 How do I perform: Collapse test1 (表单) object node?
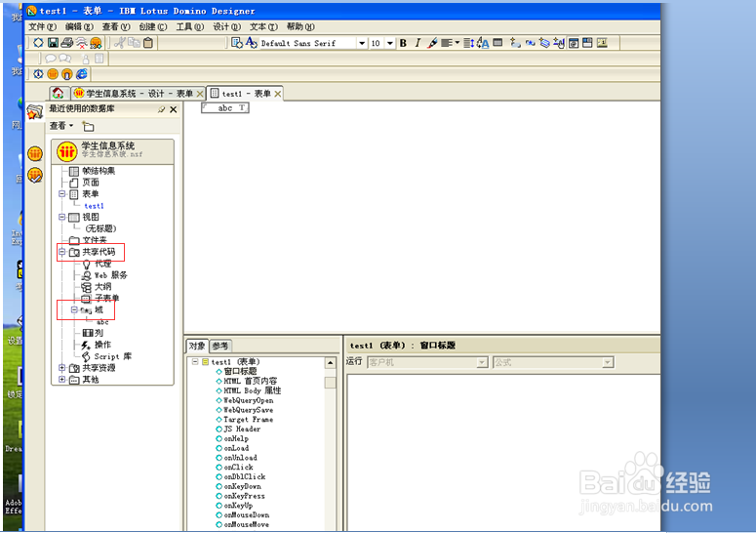pyautogui.click(x=195, y=361)
